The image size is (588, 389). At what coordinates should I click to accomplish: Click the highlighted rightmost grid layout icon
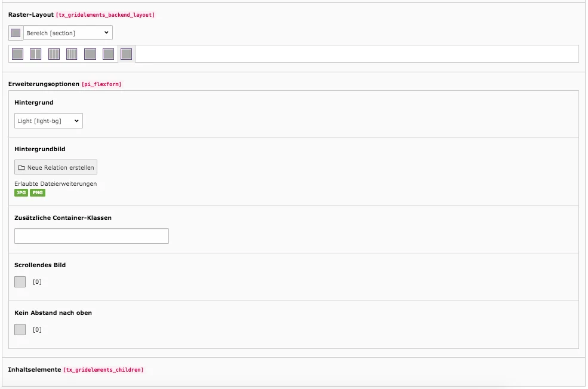pos(126,54)
